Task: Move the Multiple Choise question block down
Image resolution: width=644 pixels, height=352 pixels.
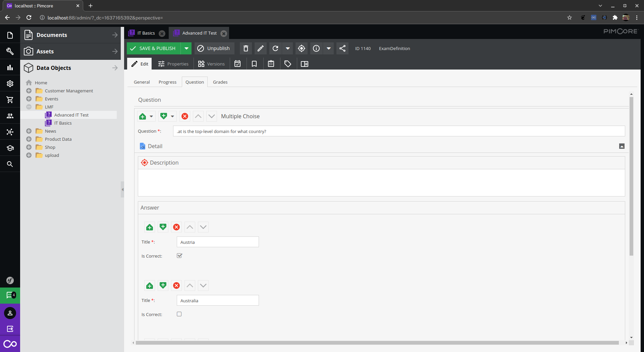Action: pos(212,116)
